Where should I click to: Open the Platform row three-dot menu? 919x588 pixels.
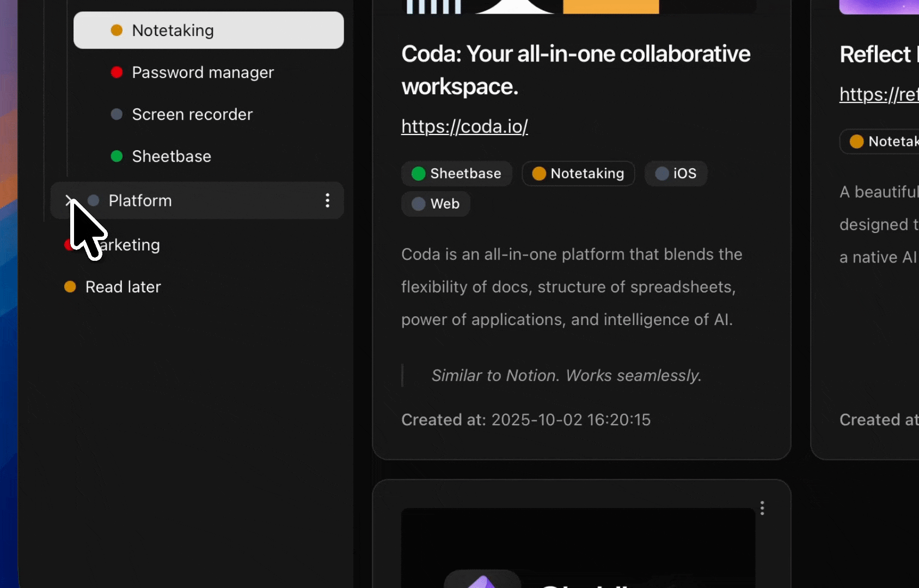327,200
